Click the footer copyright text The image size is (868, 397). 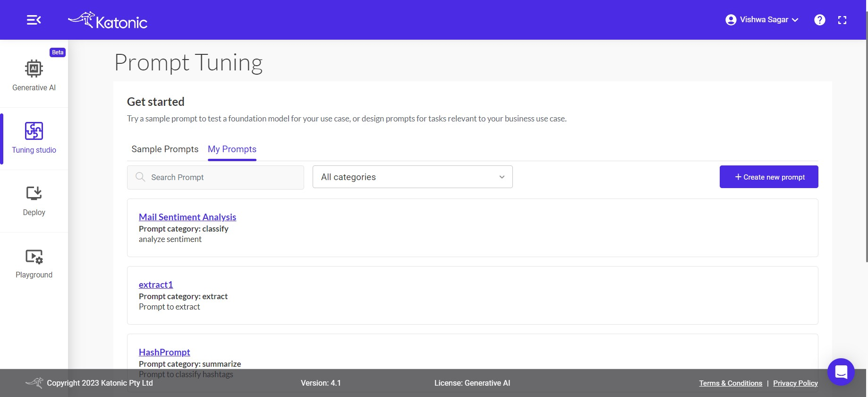click(100, 383)
